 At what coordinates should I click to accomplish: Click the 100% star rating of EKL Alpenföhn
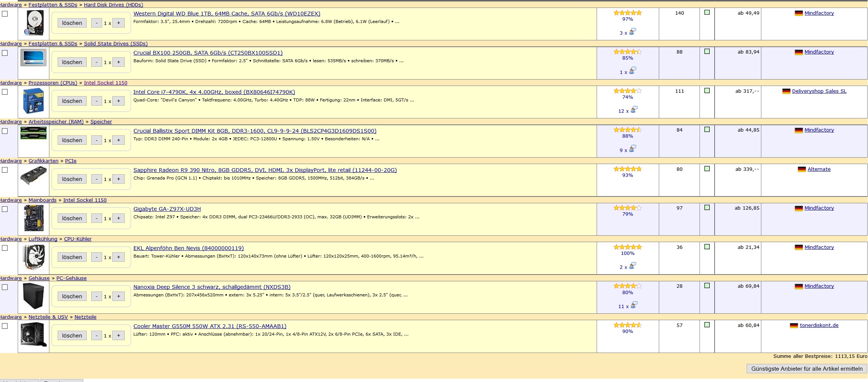tap(628, 247)
